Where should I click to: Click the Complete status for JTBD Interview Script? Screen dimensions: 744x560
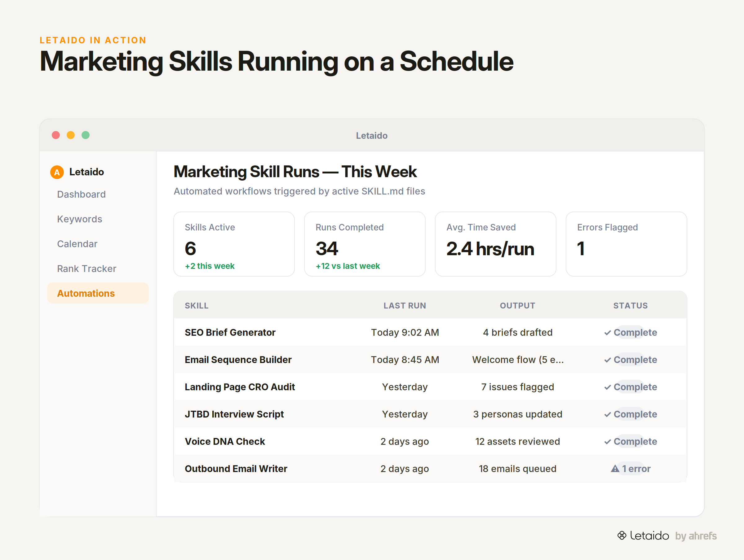point(631,414)
